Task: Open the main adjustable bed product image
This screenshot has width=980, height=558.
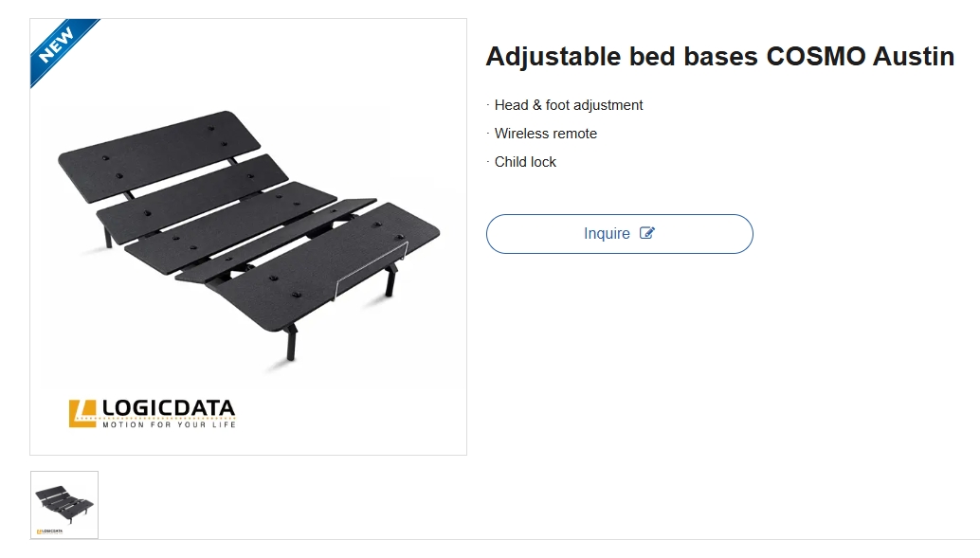Action: click(x=248, y=237)
